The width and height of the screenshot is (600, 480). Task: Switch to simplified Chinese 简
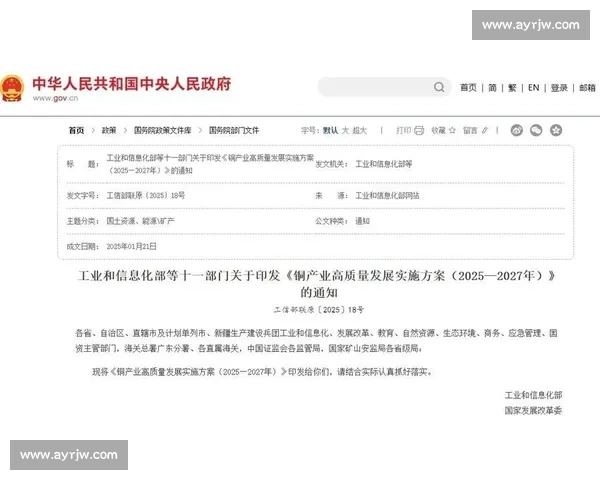point(492,88)
